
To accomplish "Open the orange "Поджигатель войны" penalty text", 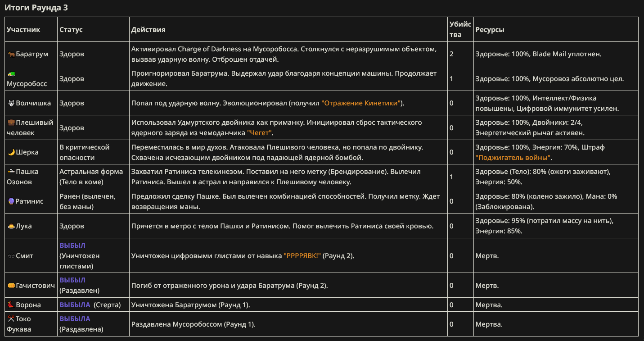I will 513,158.
